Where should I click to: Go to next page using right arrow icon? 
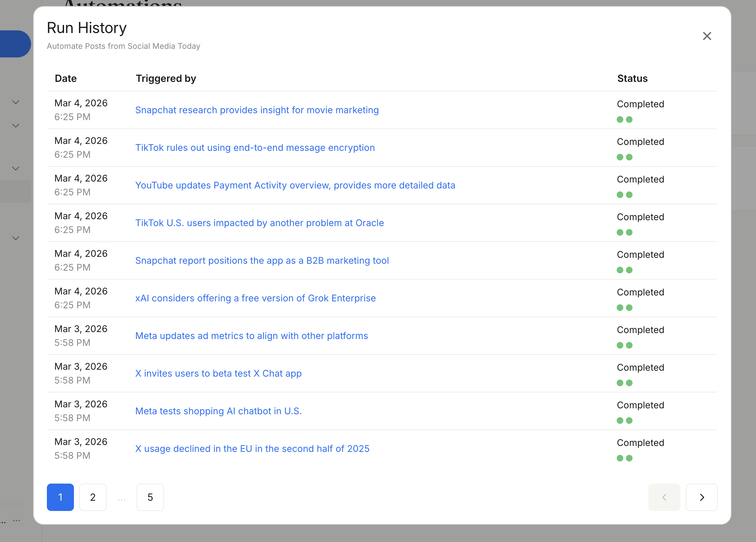point(701,497)
